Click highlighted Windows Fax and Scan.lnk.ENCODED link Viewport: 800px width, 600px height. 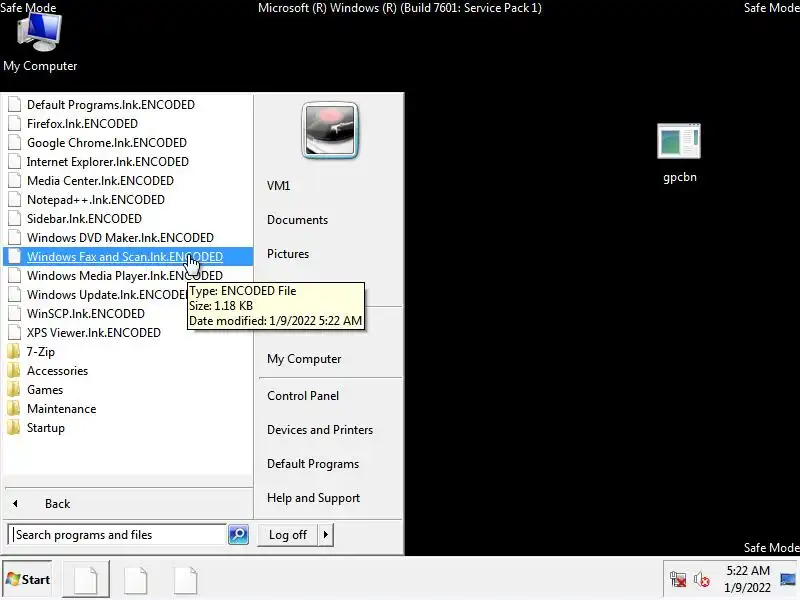(x=124, y=257)
